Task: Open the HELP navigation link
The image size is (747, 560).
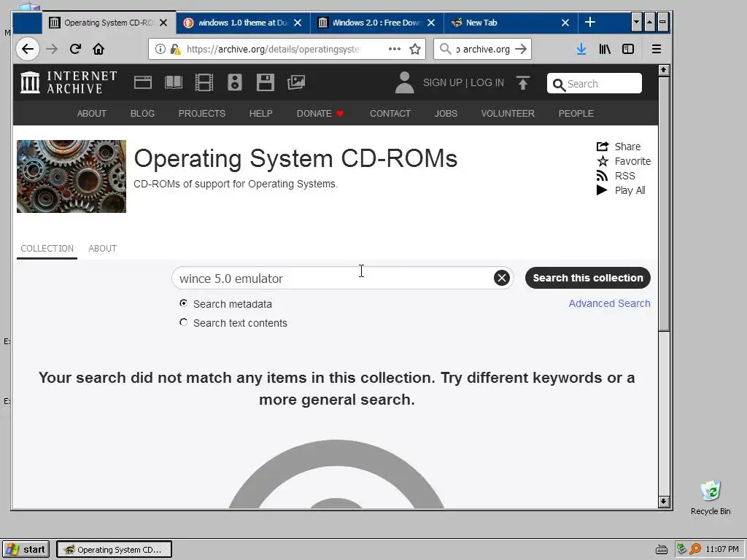Action: coord(261,113)
